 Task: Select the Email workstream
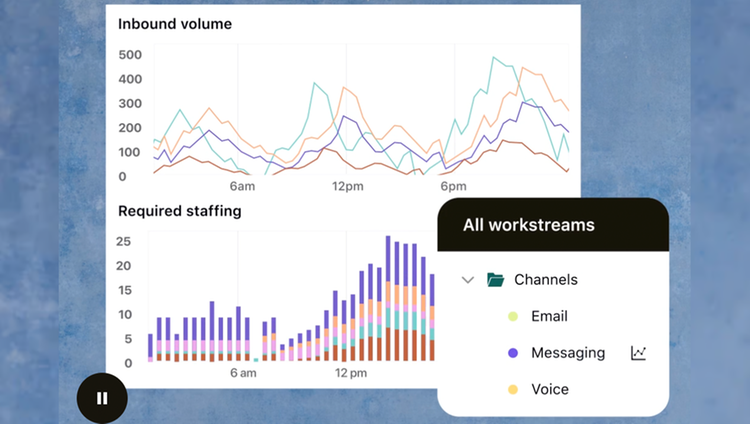549,316
